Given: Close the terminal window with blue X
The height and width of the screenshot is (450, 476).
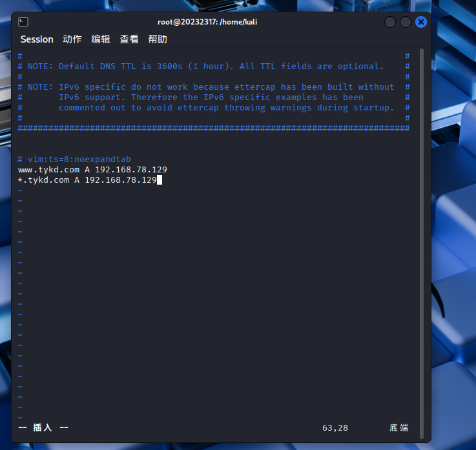Looking at the screenshot, I should [421, 22].
